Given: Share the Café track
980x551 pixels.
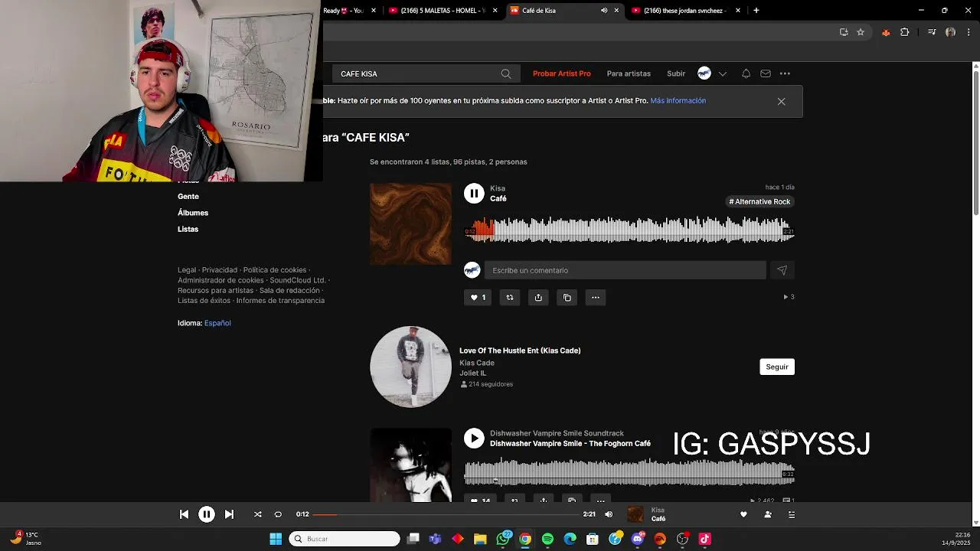Looking at the screenshot, I should pyautogui.click(x=538, y=298).
